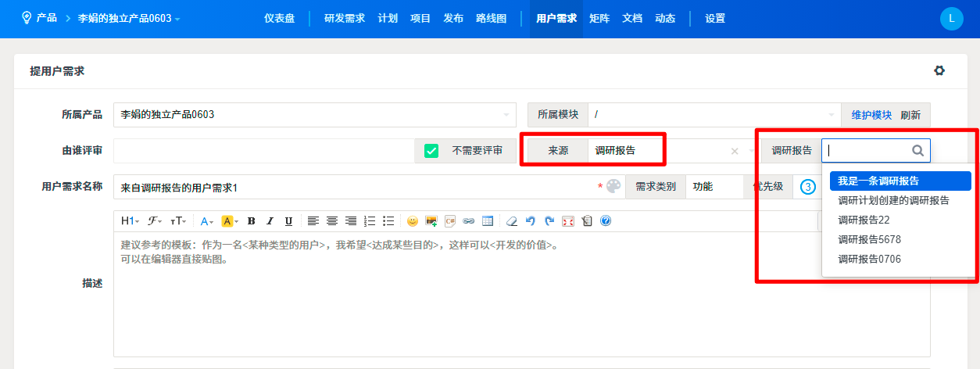This screenshot has width=980, height=369.
Task: Click the product lightbulb icon
Action: tap(27, 17)
